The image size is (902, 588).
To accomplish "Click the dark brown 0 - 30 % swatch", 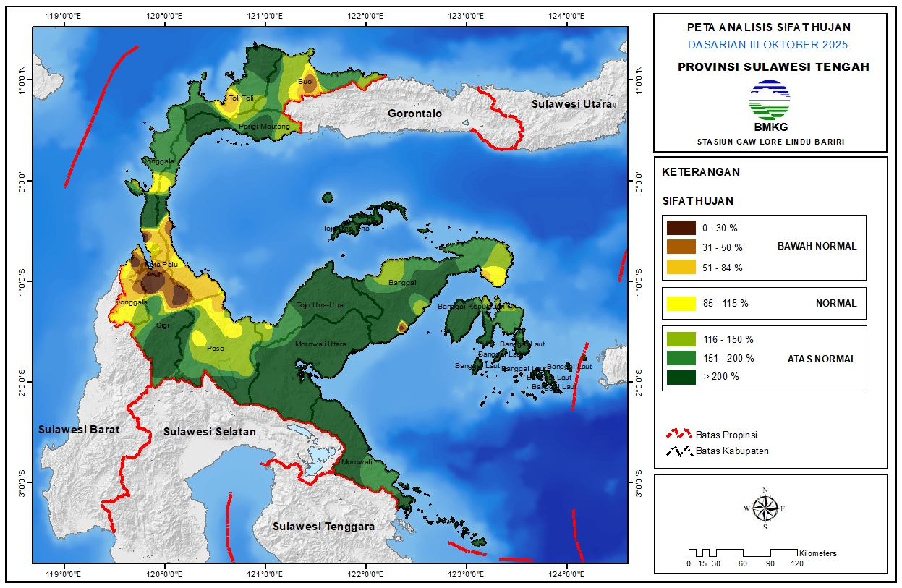I will (681, 228).
